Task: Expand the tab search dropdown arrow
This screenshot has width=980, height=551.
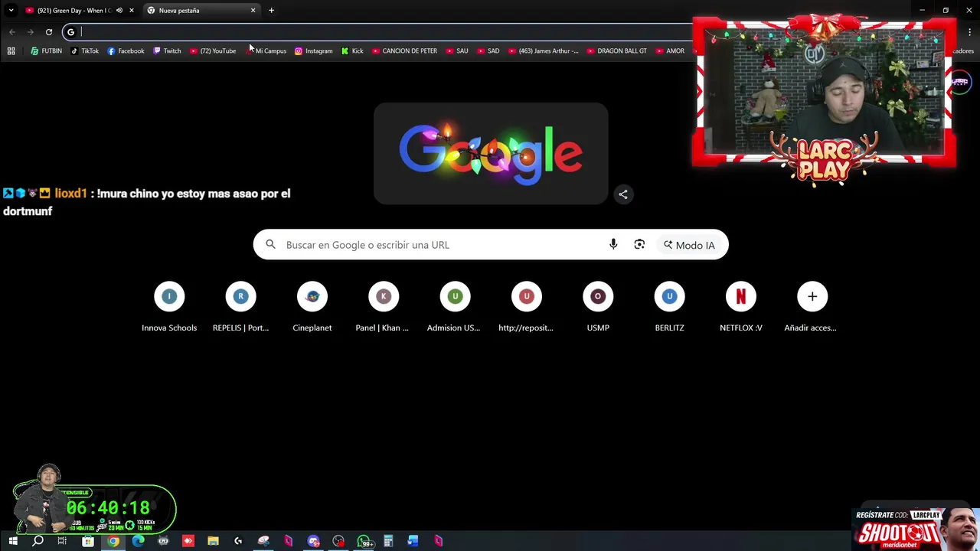Action: [x=11, y=11]
